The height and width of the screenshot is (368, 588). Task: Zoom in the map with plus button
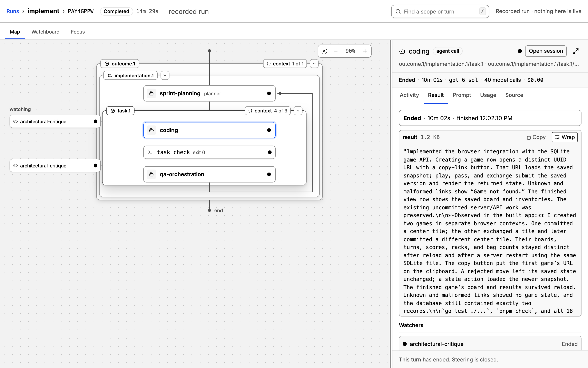click(x=365, y=51)
